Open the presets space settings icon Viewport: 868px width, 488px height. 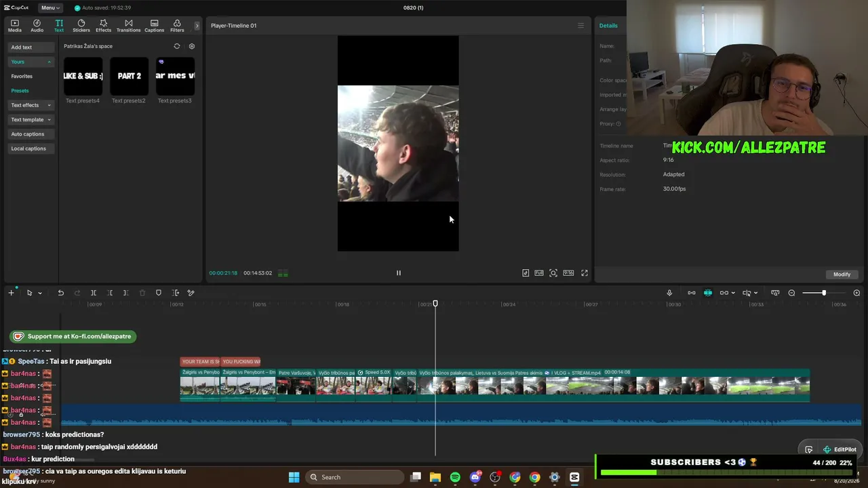[x=192, y=46]
